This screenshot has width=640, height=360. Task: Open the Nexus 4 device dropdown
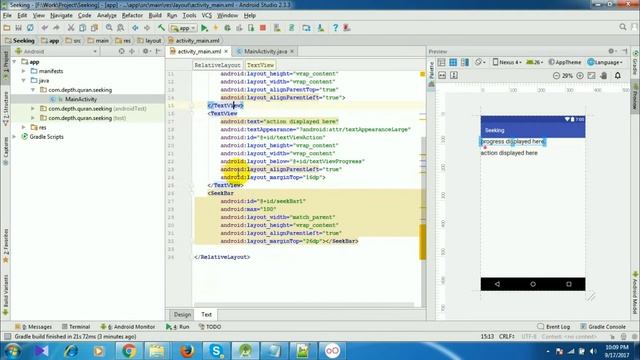(x=507, y=62)
